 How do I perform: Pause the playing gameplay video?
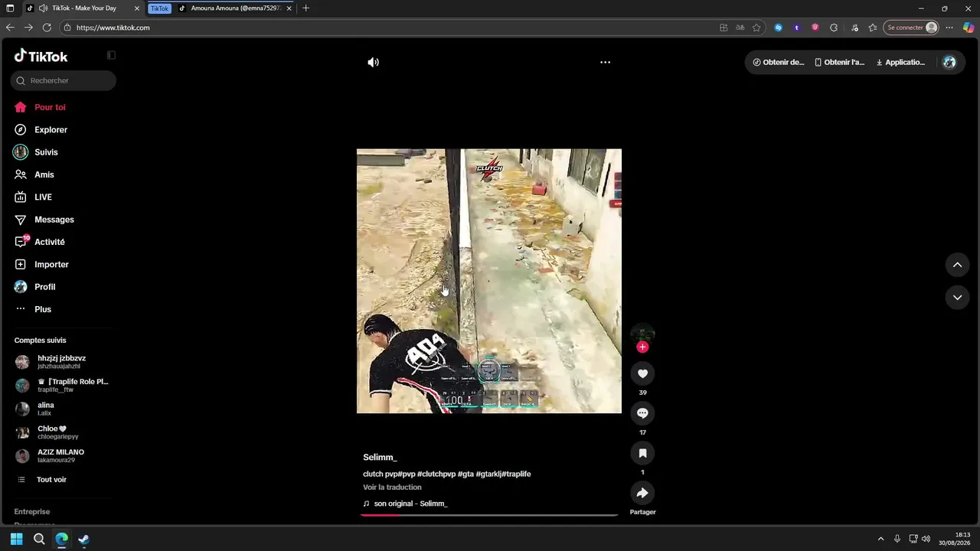pos(489,281)
